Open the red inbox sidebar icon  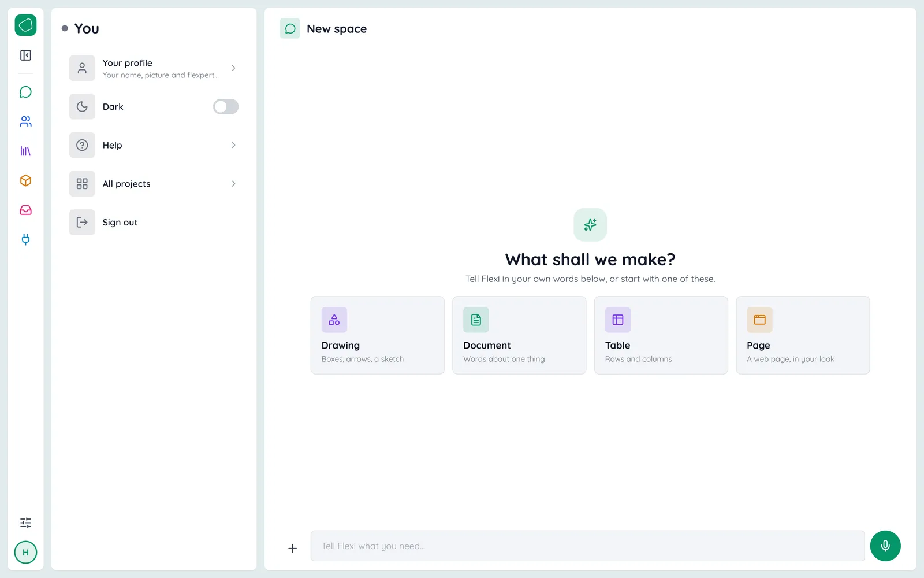pyautogui.click(x=25, y=210)
